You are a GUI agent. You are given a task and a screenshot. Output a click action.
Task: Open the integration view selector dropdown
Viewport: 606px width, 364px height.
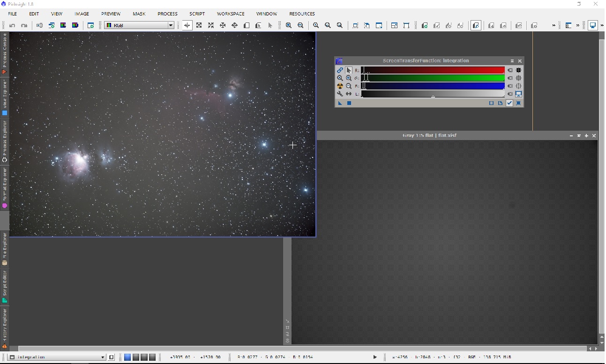click(103, 357)
